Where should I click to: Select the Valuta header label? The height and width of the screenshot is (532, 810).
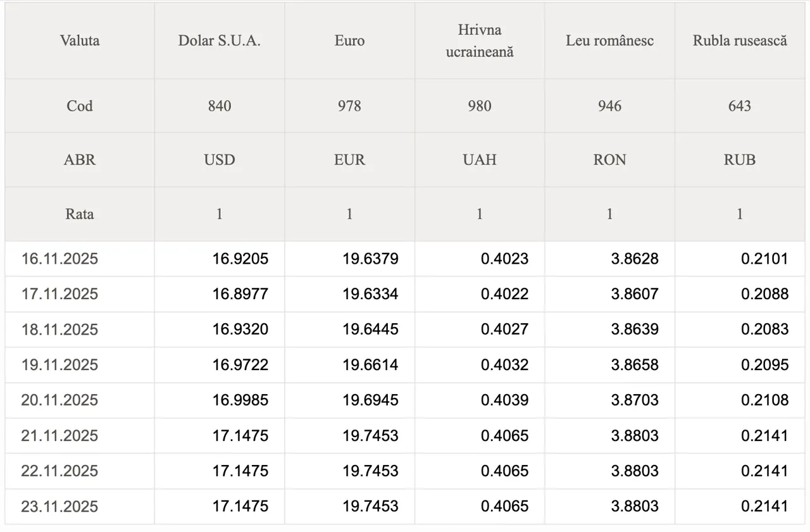click(x=80, y=41)
